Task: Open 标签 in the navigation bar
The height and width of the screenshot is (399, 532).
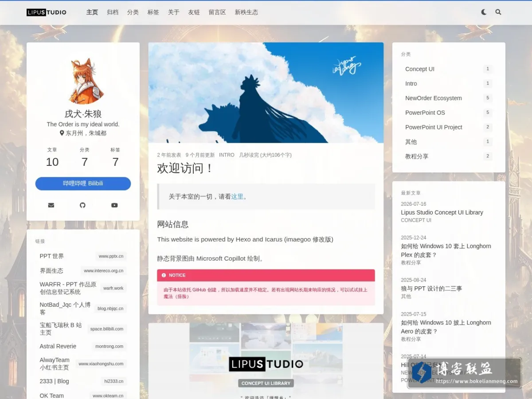Action: 153,12
